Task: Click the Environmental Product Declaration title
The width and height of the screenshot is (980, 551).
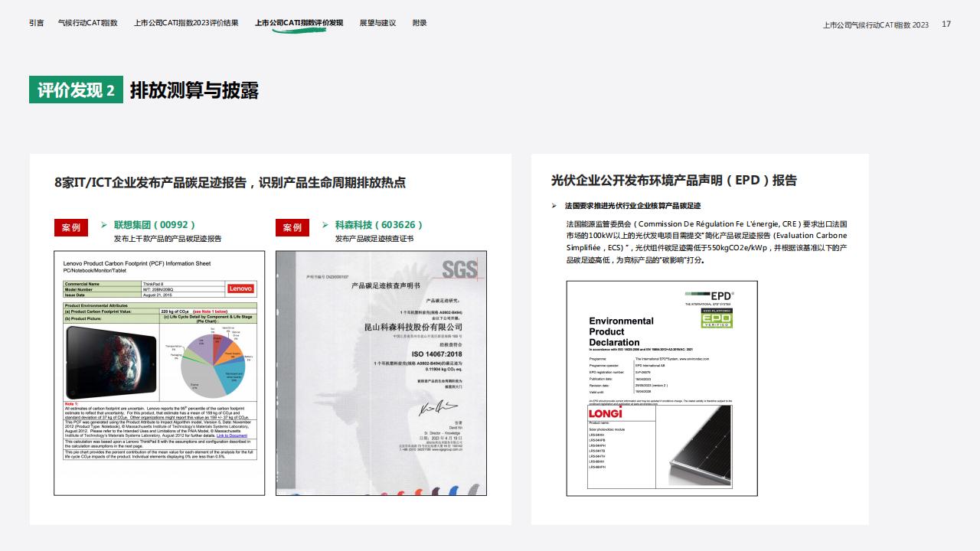Action: click(x=621, y=331)
